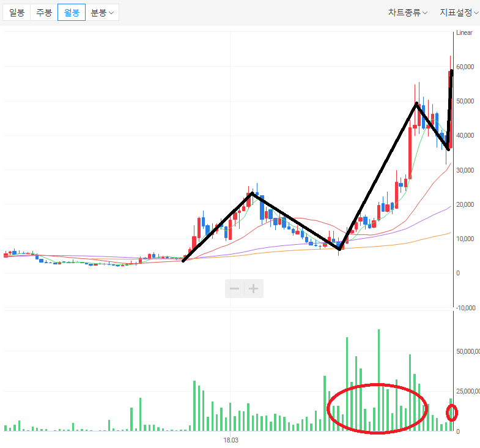
Task: Click the 40,000 price axis label
Action: tap(465, 135)
